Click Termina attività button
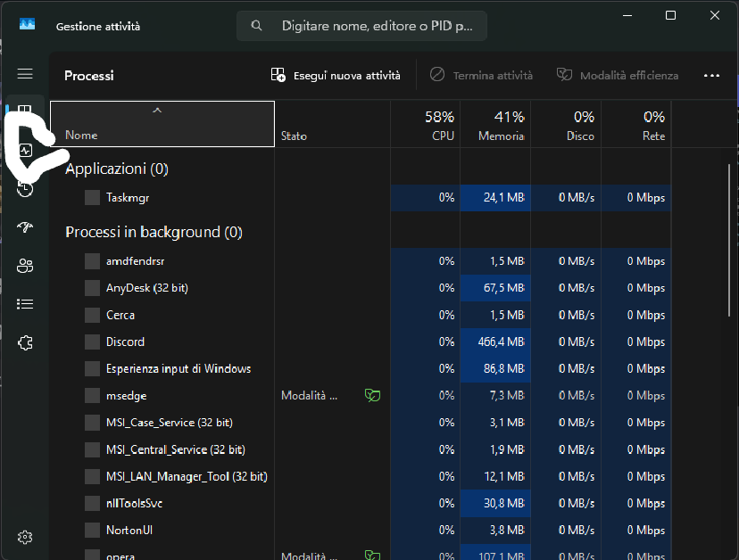739x560 pixels. pyautogui.click(x=481, y=76)
